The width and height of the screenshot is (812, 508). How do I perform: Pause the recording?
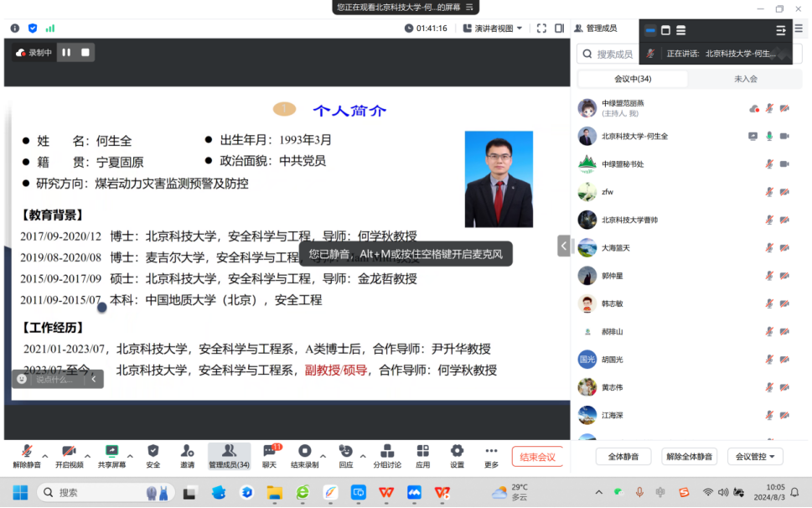pos(66,52)
